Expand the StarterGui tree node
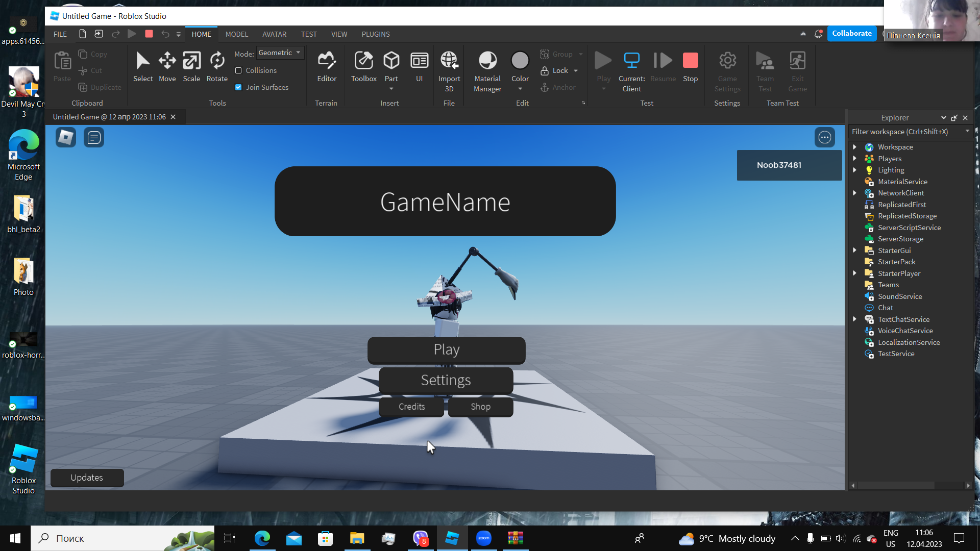The width and height of the screenshot is (980, 551). [854, 251]
